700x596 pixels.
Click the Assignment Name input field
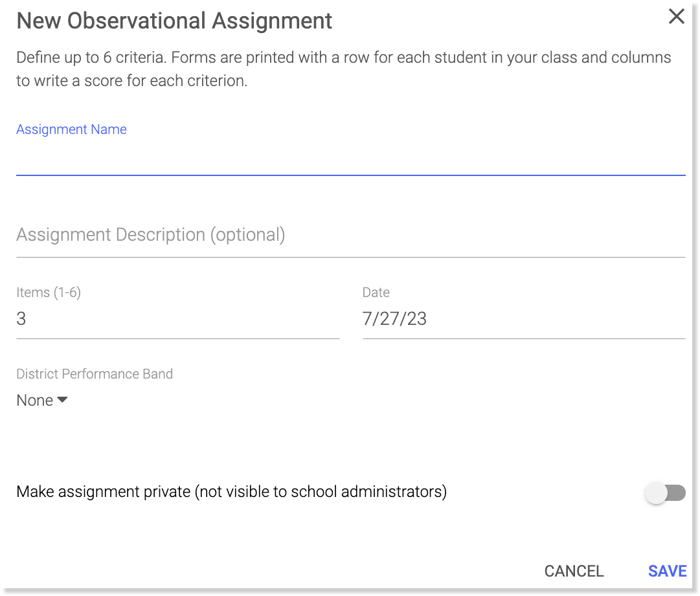tap(350, 159)
